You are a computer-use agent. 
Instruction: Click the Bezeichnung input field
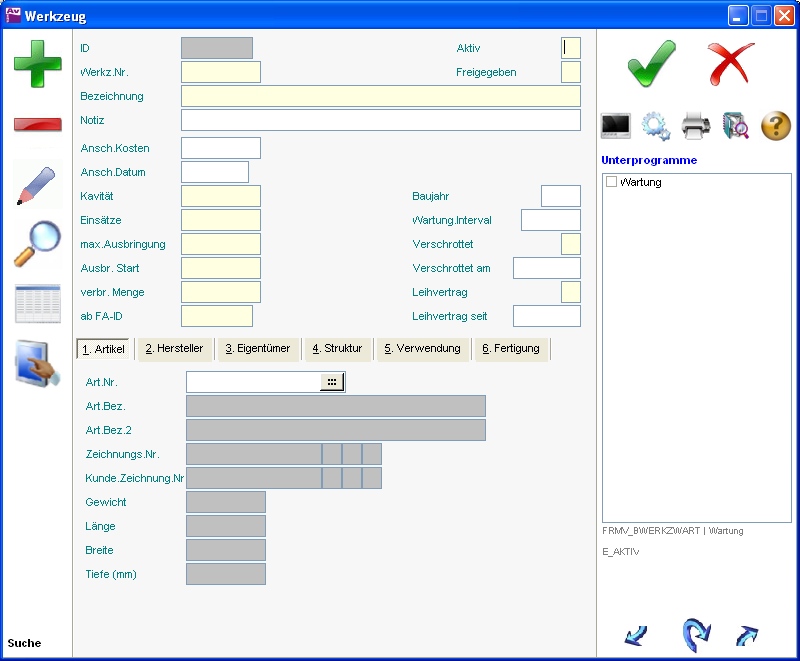tap(380, 96)
